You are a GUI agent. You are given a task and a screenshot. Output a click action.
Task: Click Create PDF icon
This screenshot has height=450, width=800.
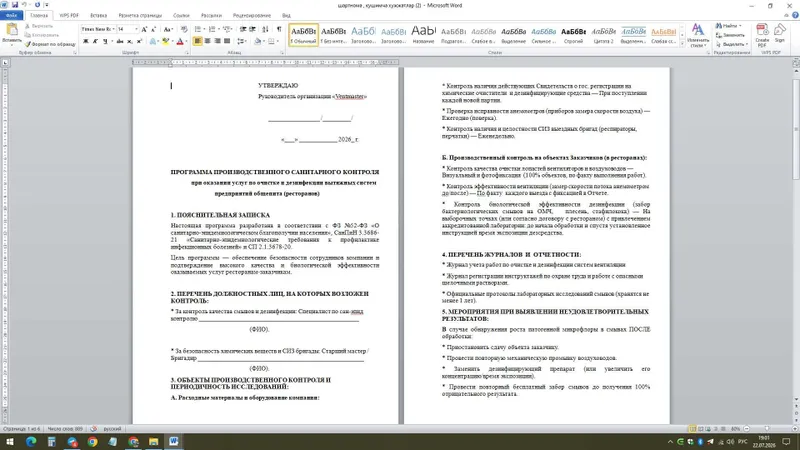pos(762,35)
